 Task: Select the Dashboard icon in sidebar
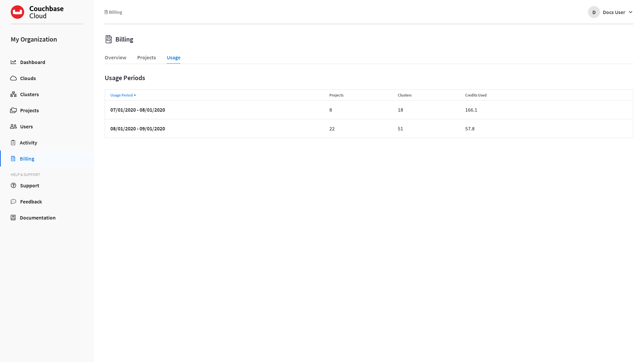(13, 62)
